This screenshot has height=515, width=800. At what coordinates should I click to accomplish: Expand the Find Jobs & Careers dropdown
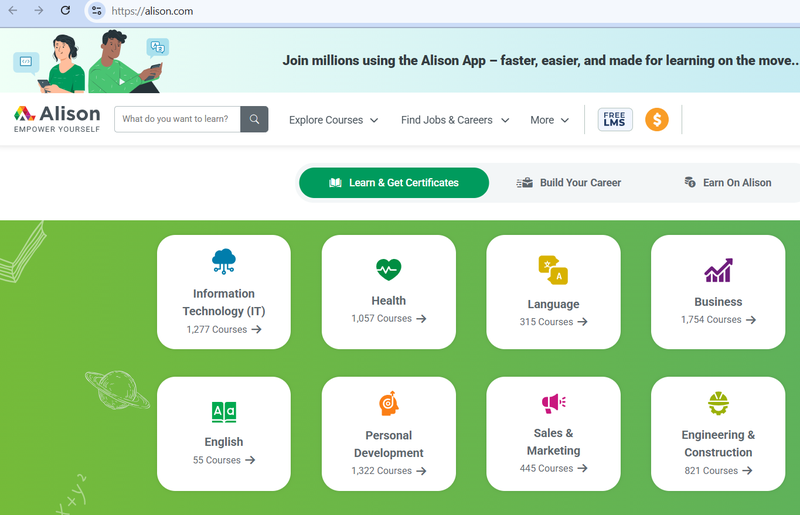pyautogui.click(x=455, y=120)
